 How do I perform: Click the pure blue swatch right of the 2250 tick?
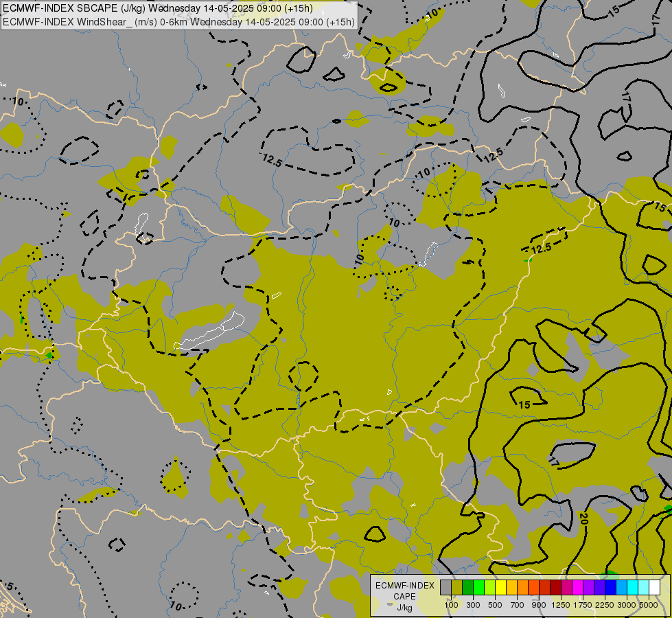[x=611, y=588]
